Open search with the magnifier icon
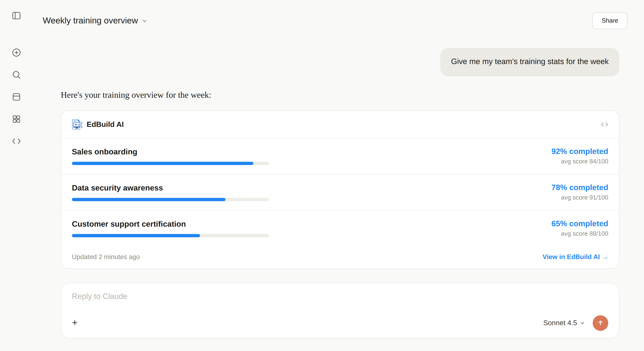Image resolution: width=644 pixels, height=351 pixels. (16, 75)
